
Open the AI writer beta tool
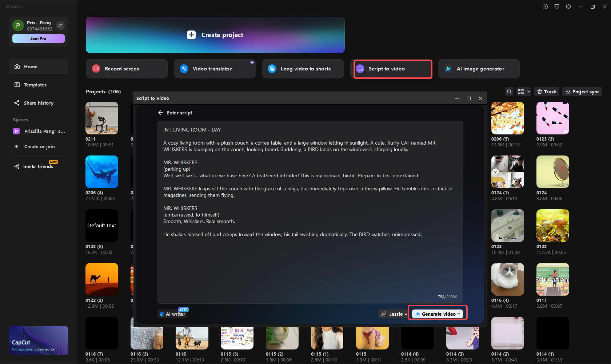pos(173,314)
